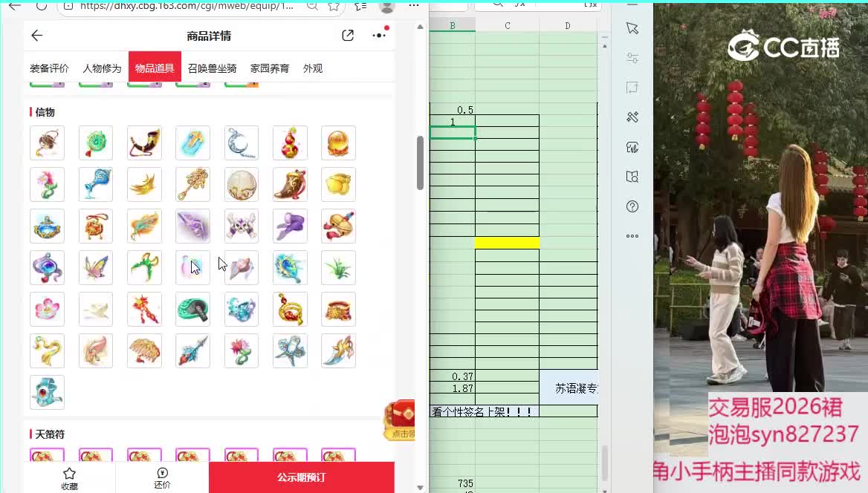Click the web page scroll-up arrow
The image size is (868, 493).
pyautogui.click(x=420, y=27)
